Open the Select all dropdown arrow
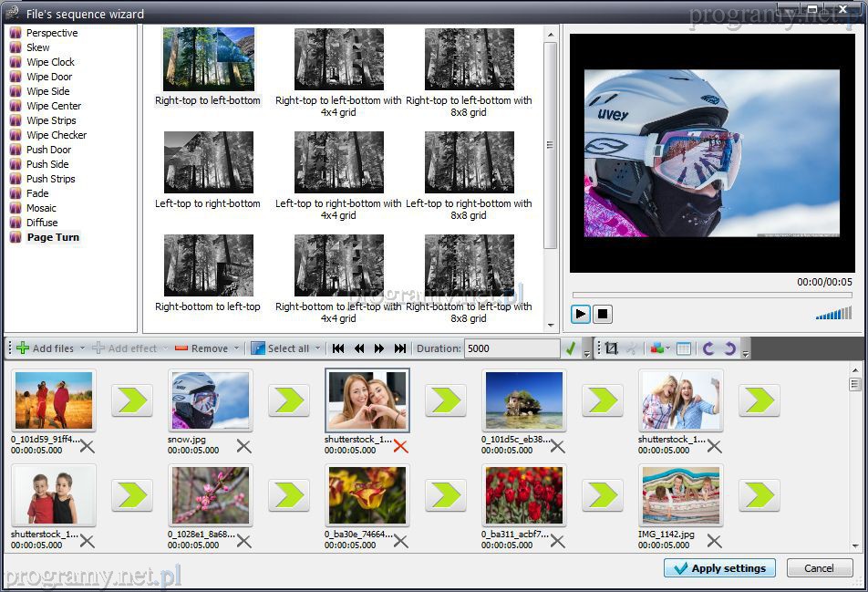The width and height of the screenshot is (868, 592). (x=316, y=348)
